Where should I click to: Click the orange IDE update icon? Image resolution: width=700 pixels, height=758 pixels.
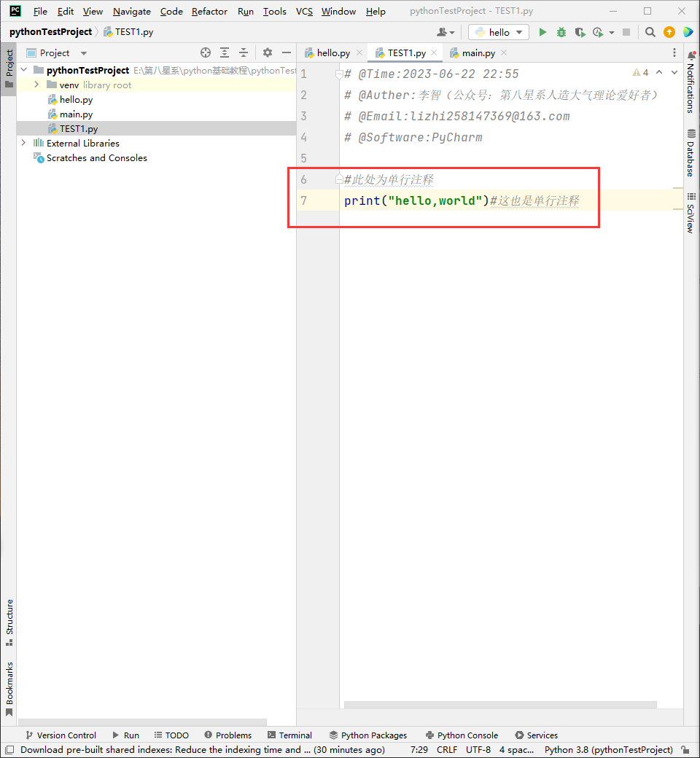click(x=669, y=32)
